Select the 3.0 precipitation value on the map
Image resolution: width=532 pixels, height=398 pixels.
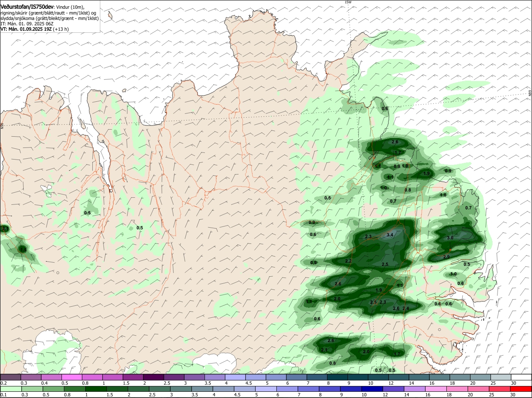(450, 238)
